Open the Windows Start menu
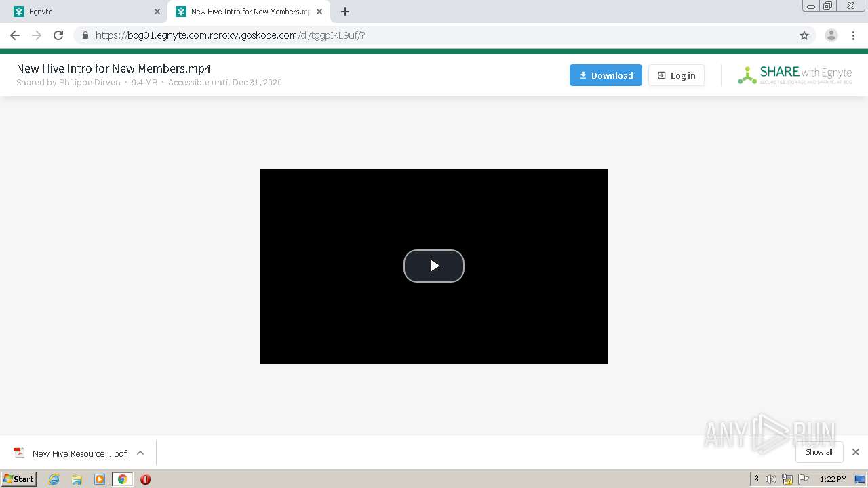 tap(19, 479)
